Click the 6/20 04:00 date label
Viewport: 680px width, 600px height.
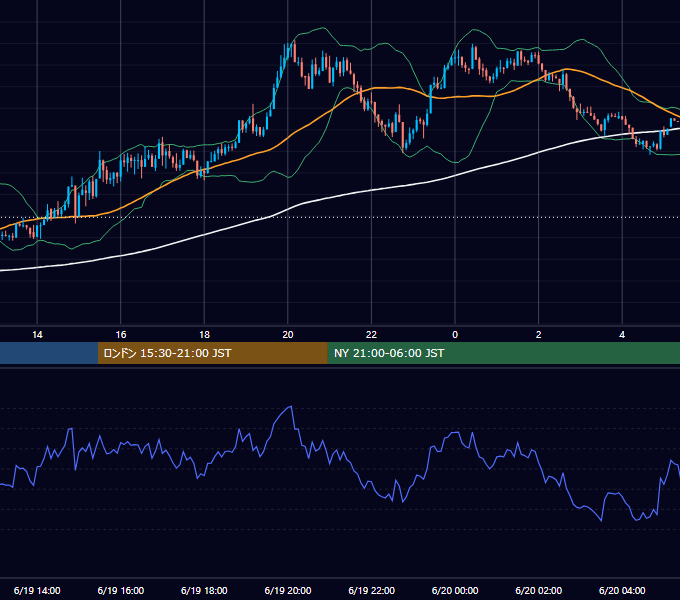tap(622, 590)
